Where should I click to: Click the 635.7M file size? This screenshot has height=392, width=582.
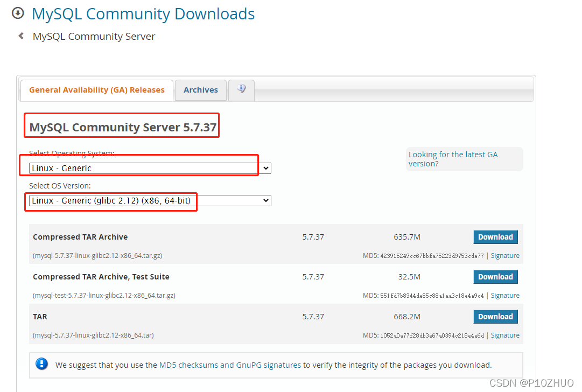[407, 237]
